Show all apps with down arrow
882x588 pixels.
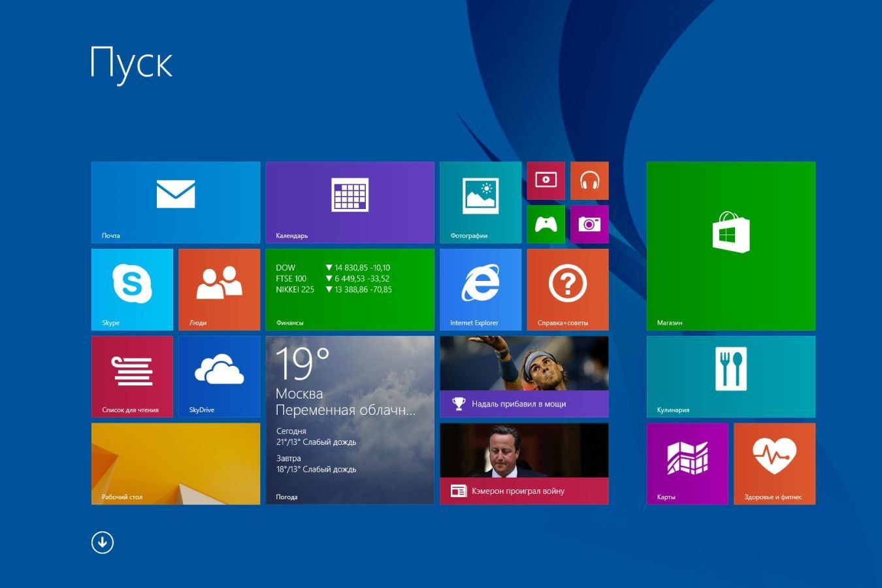point(103,542)
